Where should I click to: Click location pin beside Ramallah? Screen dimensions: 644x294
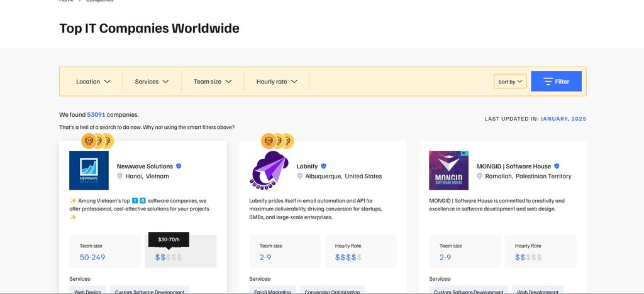click(479, 176)
